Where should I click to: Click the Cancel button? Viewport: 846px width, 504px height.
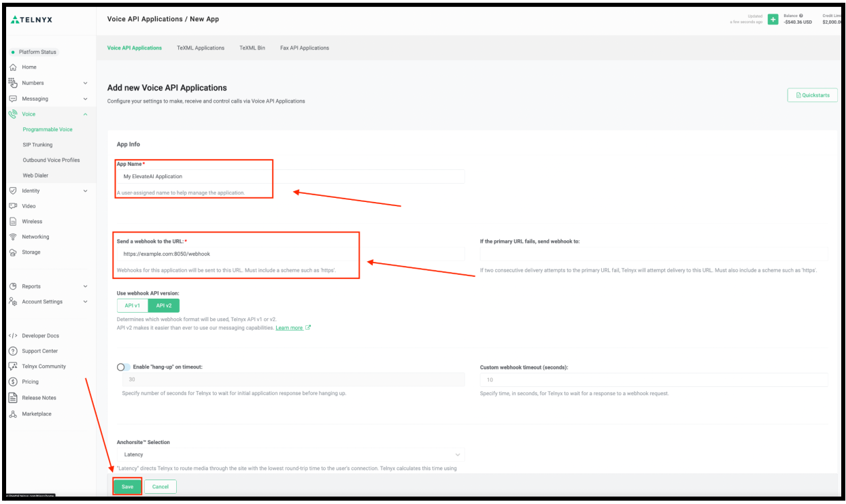160,486
